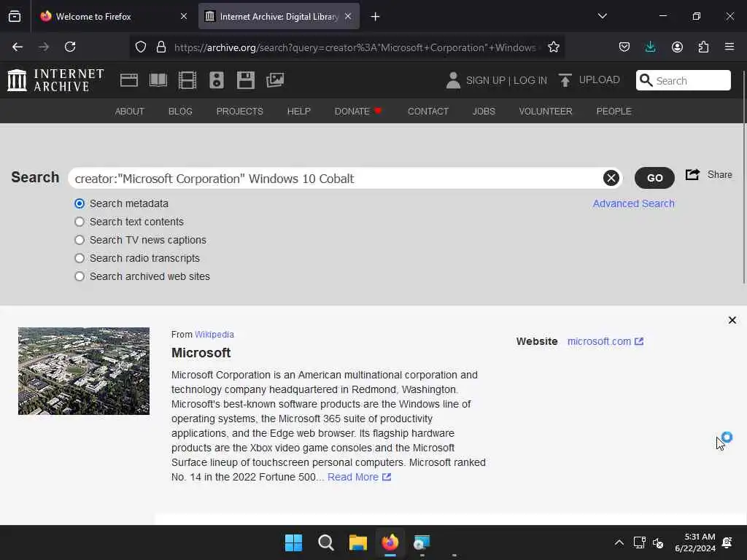Viewport: 747px width, 560px height.
Task: Open a new tab with plus button
Action: pyautogui.click(x=376, y=17)
